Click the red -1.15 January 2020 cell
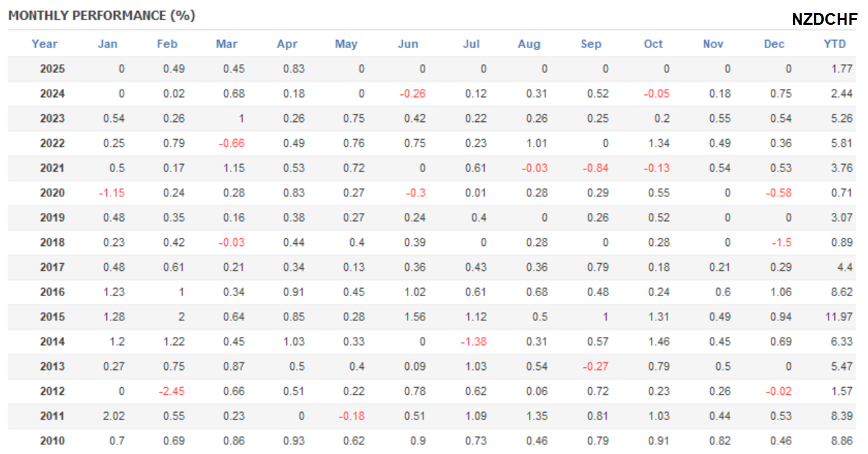The width and height of the screenshot is (868, 454). (112, 193)
